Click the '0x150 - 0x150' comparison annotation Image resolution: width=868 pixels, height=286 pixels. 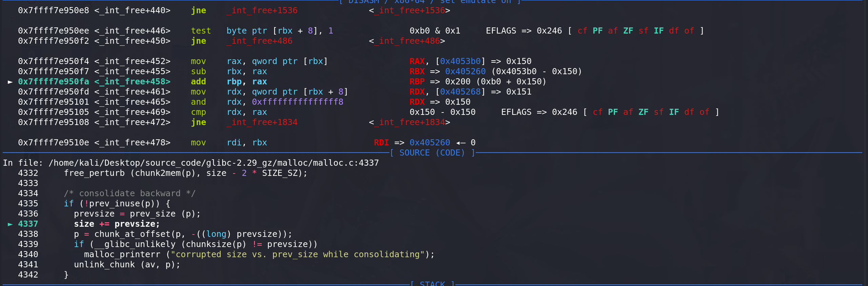tap(442, 112)
